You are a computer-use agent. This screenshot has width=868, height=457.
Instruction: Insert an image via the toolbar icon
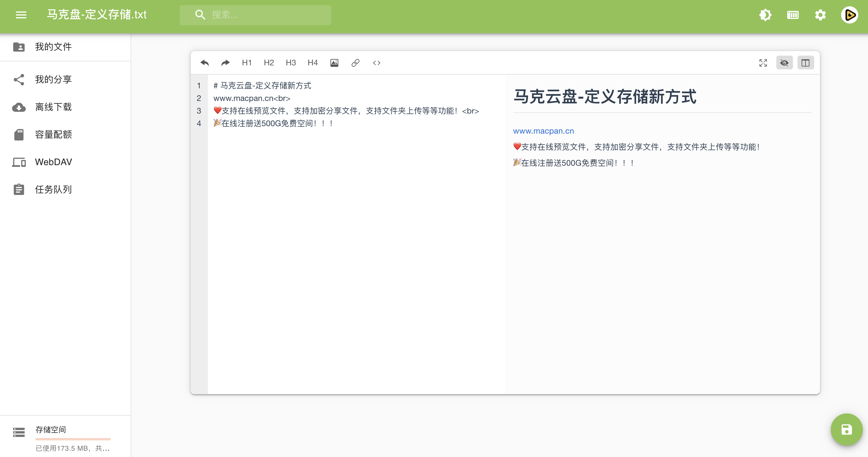click(x=334, y=63)
